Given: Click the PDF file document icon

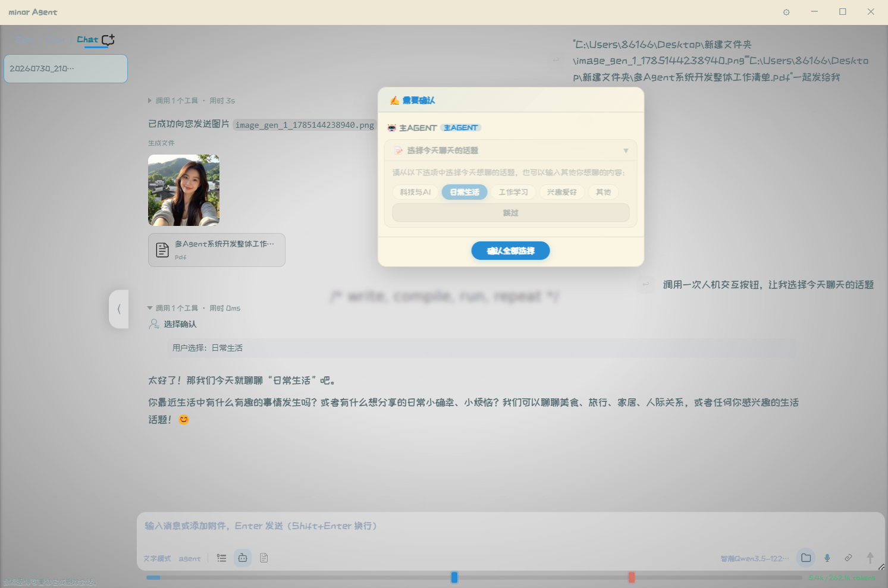Looking at the screenshot, I should (162, 250).
